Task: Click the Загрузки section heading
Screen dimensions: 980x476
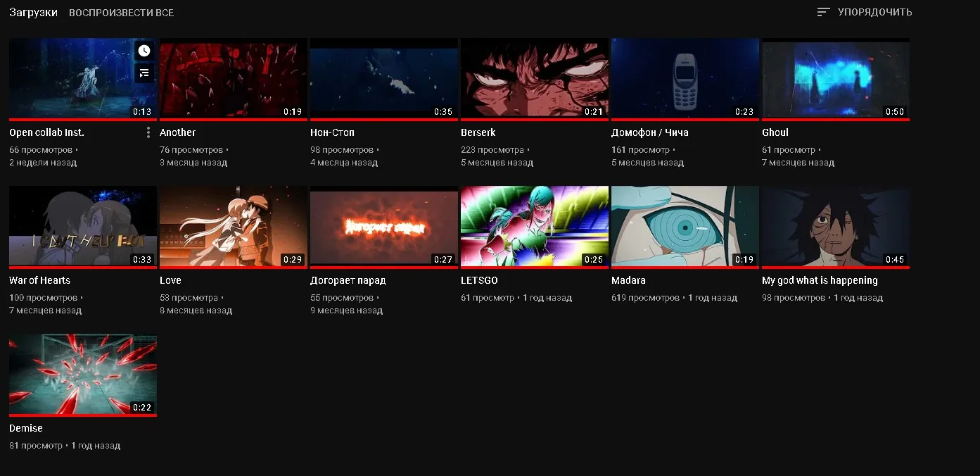Action: coord(33,12)
